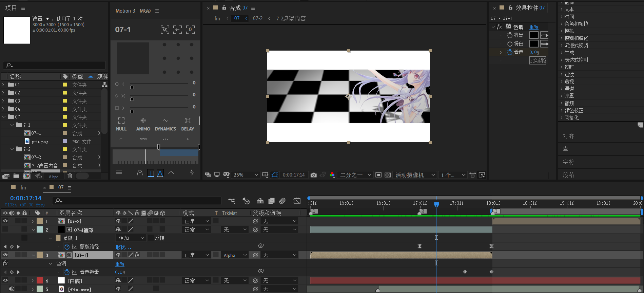This screenshot has height=293, width=644.
Task: Click the 3D glasses preview icon
Action: tap(226, 175)
